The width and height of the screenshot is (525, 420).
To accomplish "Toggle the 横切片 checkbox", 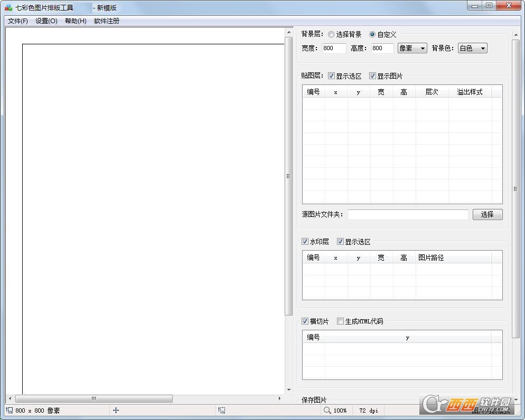I will tap(305, 321).
